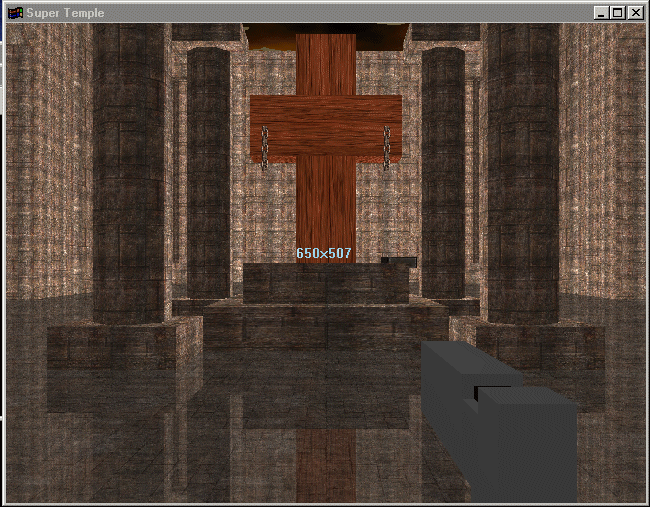650x507 pixels.
Task: Click the large dark pillar on the left
Action: (128, 170)
